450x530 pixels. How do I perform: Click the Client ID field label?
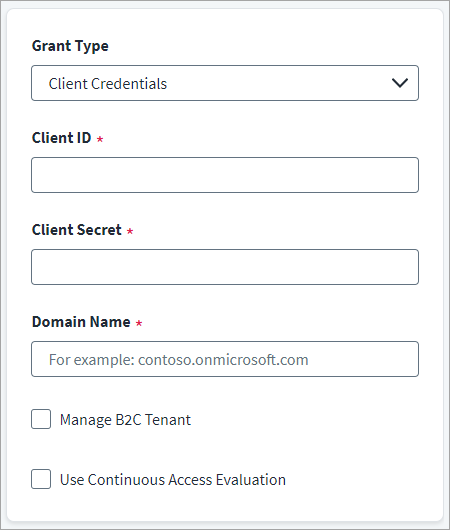62,138
